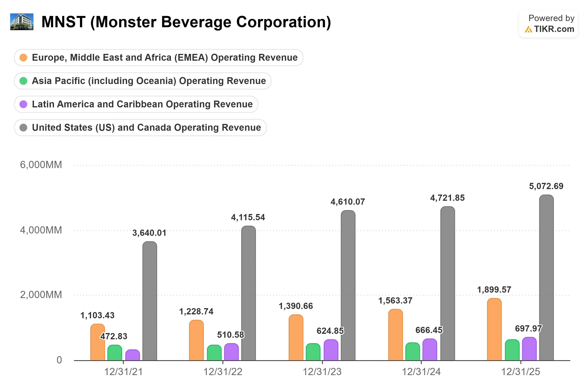
Task: Toggle the EMEA Operating Revenue legend series
Action: pyautogui.click(x=159, y=58)
